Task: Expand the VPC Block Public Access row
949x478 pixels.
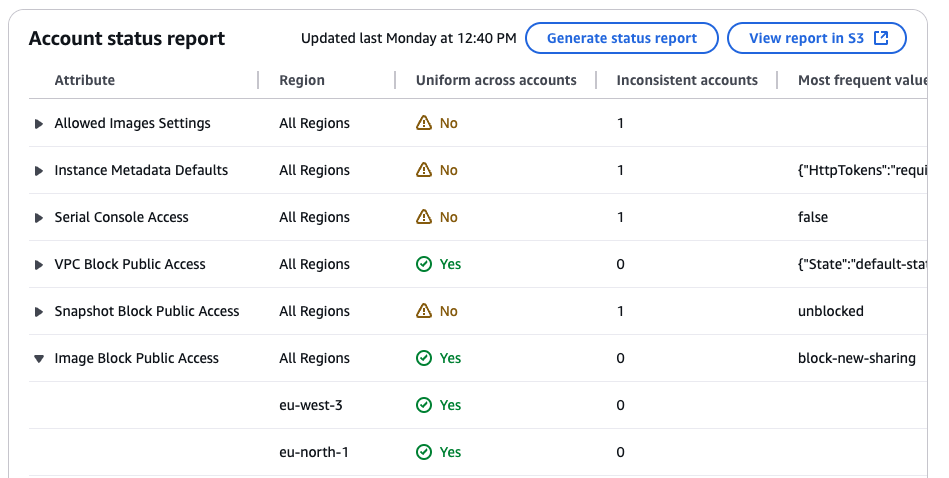Action: (x=39, y=265)
